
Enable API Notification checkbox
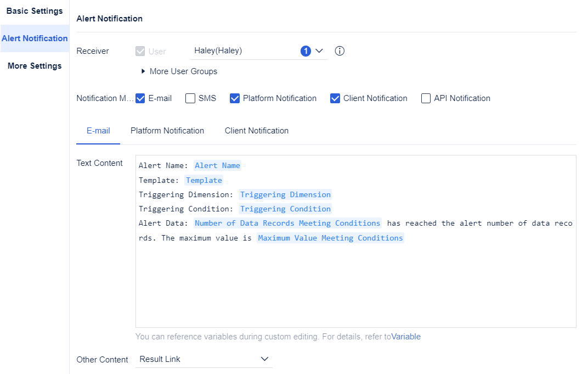426,98
